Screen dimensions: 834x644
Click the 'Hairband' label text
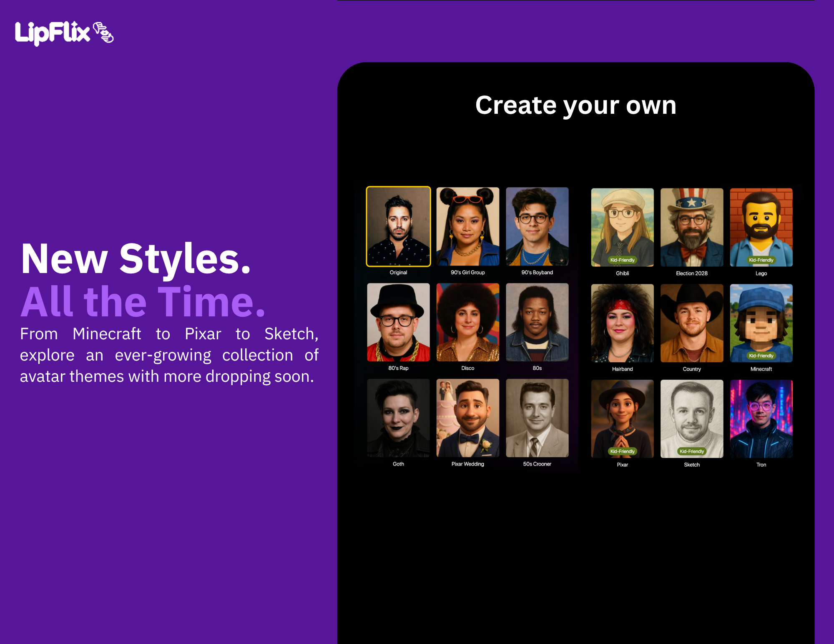[x=622, y=369]
